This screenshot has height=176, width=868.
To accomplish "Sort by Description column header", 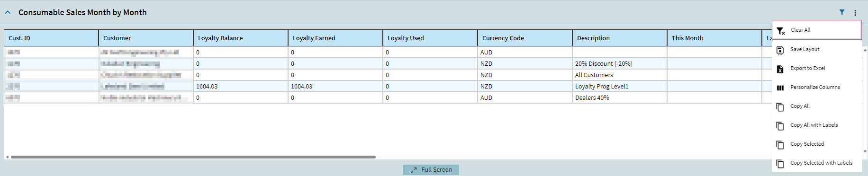I will click(x=620, y=38).
